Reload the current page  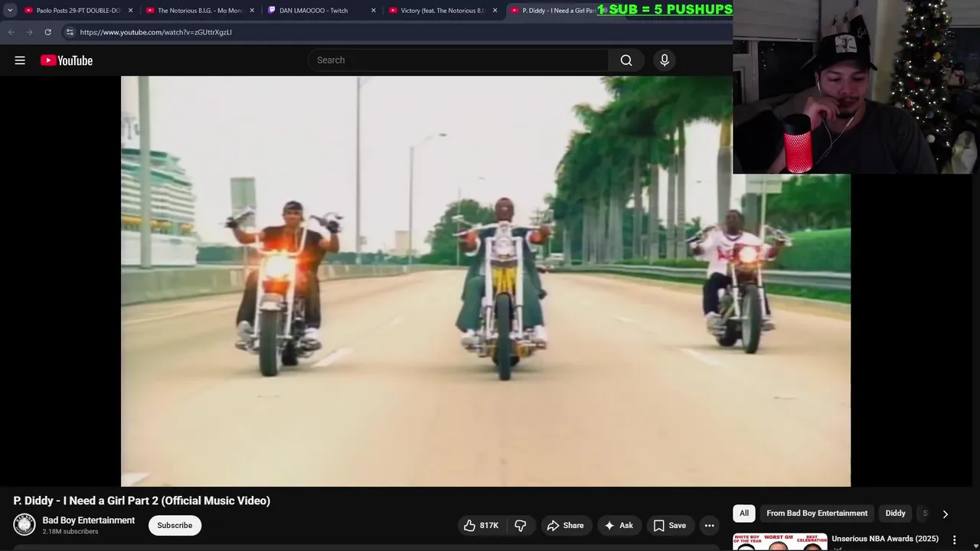click(47, 32)
